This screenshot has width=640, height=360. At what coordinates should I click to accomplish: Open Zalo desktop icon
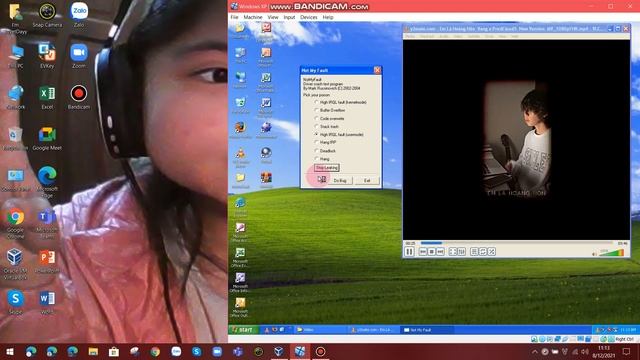[79, 16]
